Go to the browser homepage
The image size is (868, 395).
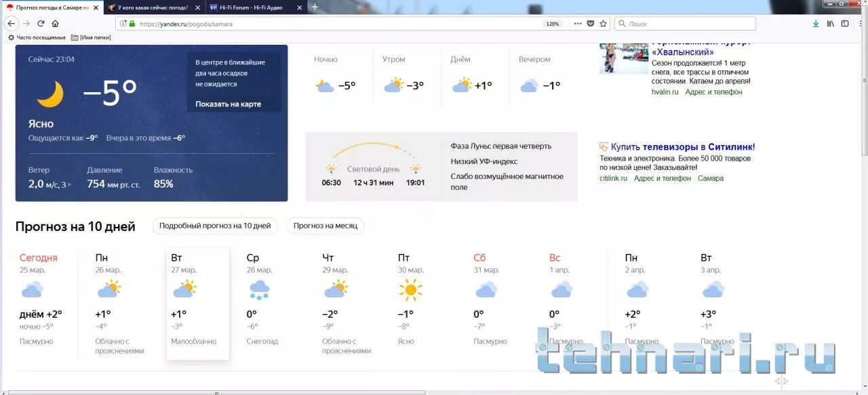tap(56, 22)
